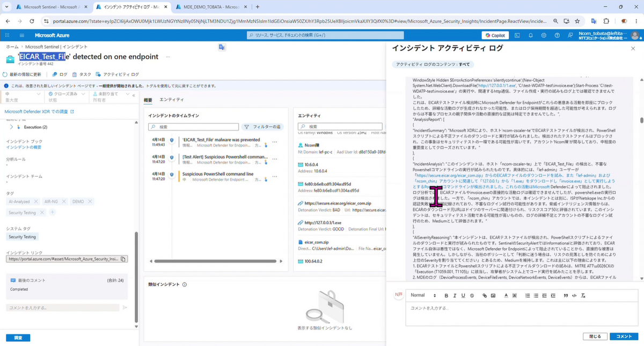Screen dimensions: 644x346
Task: Select [Test Alert] Suspicious Powershell timeline alert
Action: click(224, 157)
